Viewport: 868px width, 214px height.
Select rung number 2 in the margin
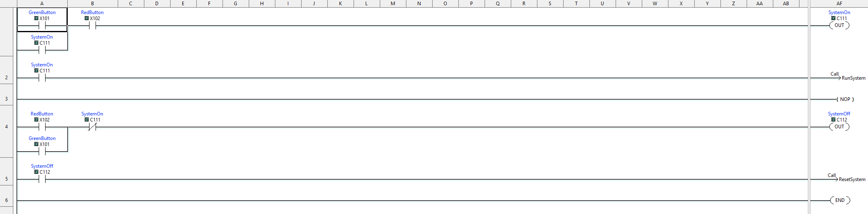pos(6,77)
